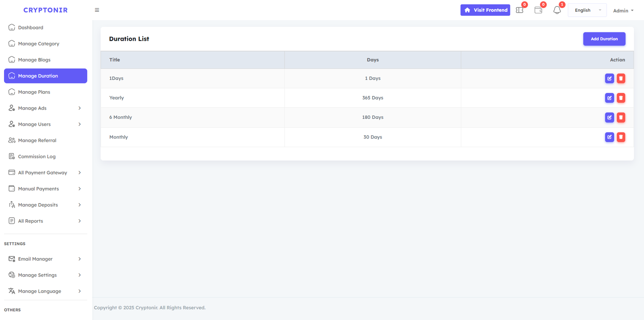This screenshot has height=320, width=644.
Task: Expand the Manage Ads submenu
Action: pos(45,108)
